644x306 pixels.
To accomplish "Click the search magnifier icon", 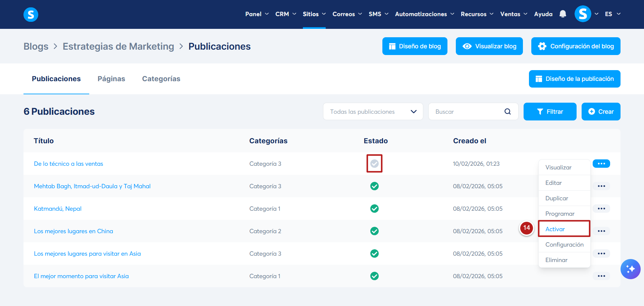I will [x=508, y=111].
